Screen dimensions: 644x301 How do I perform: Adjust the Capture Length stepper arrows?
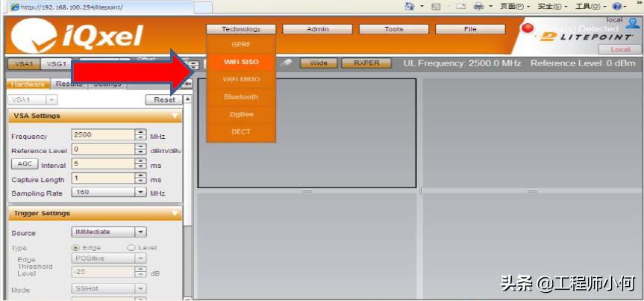141,178
